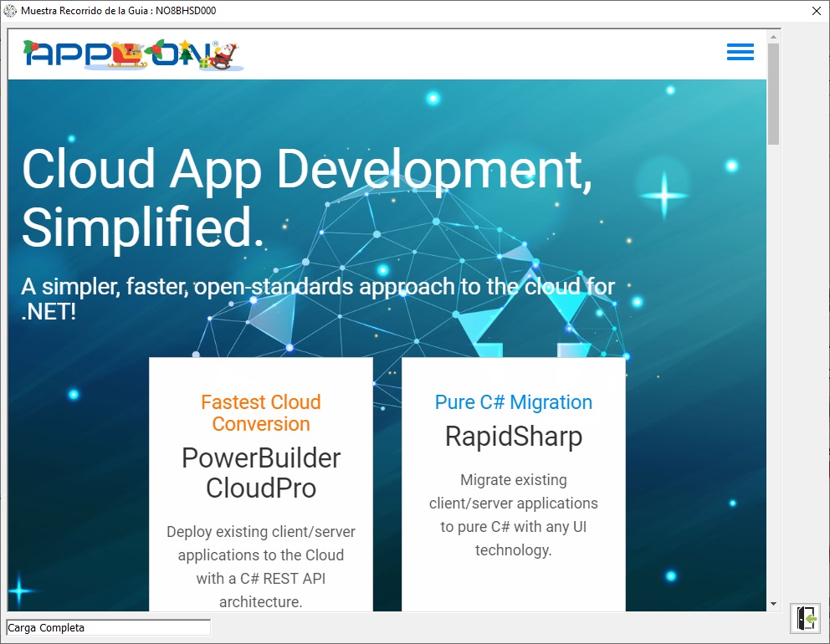Click the 'Cloud App Development, Simplified.' headline
This screenshot has width=830, height=644.
306,197
